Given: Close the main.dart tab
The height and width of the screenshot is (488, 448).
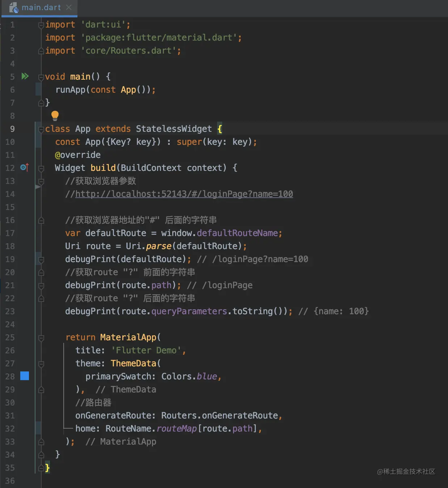Looking at the screenshot, I should [69, 7].
